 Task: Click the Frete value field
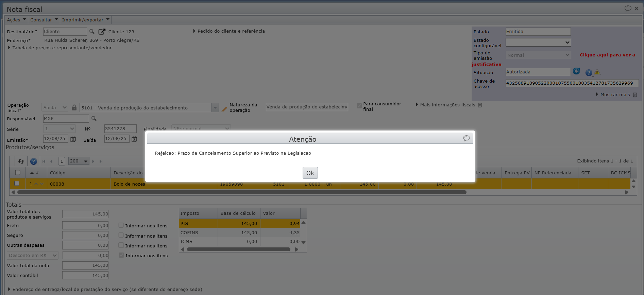pos(85,225)
